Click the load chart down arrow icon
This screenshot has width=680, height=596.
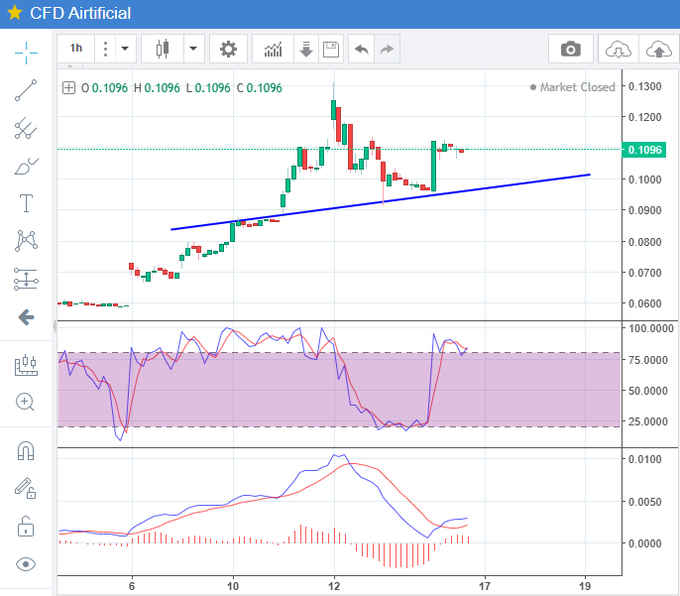point(306,49)
